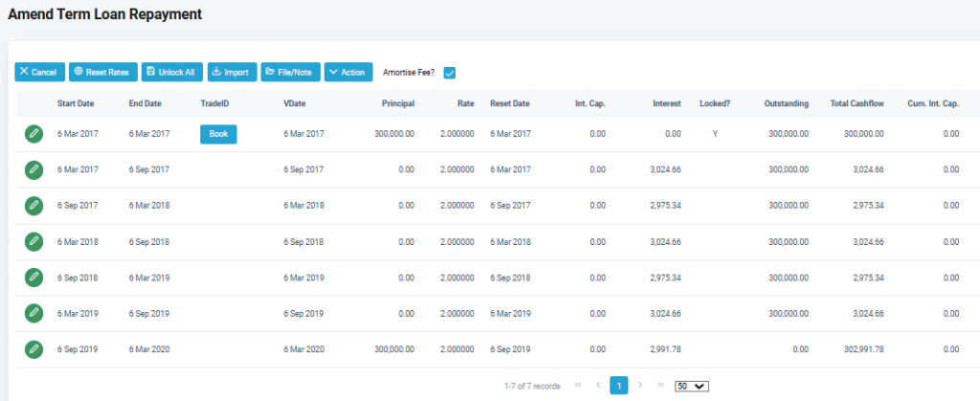Edit the row ending 6 Mar 2018
This screenshot has width=980, height=401.
tap(33, 206)
